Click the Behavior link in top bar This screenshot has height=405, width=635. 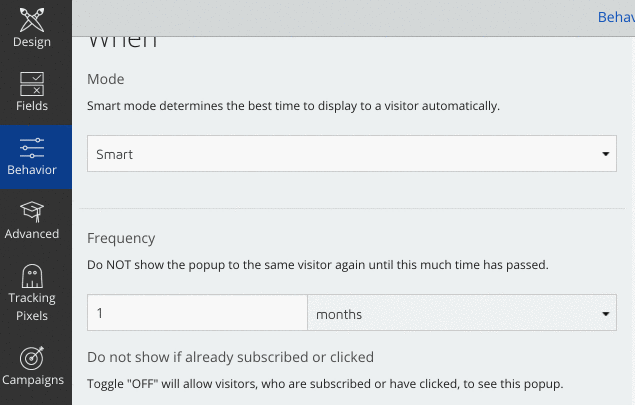pos(616,17)
